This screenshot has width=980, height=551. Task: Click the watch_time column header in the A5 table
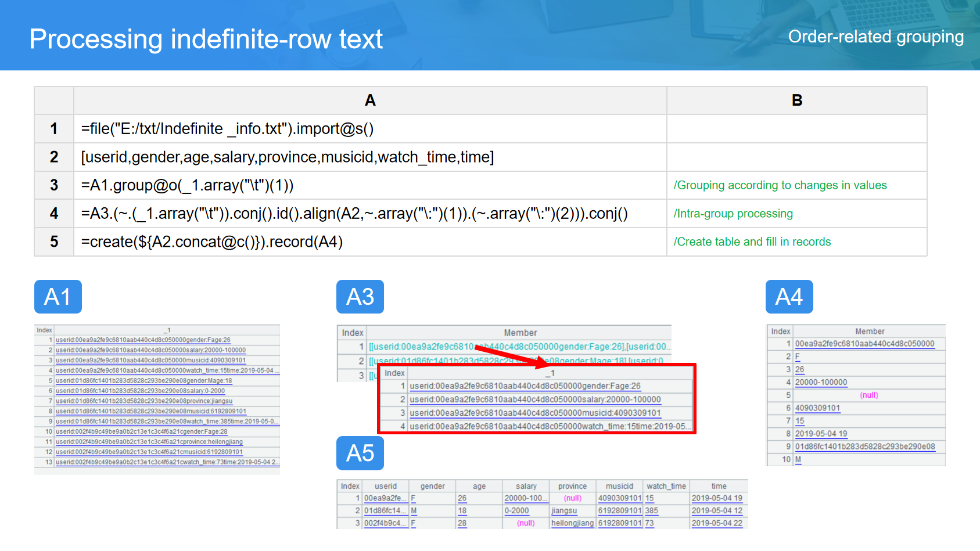[666, 486]
